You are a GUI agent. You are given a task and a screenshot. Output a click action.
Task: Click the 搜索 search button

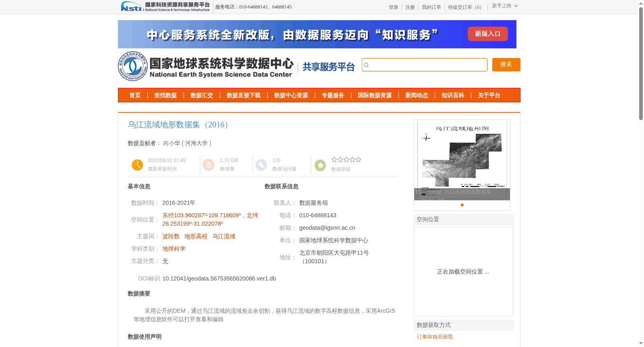tap(506, 64)
